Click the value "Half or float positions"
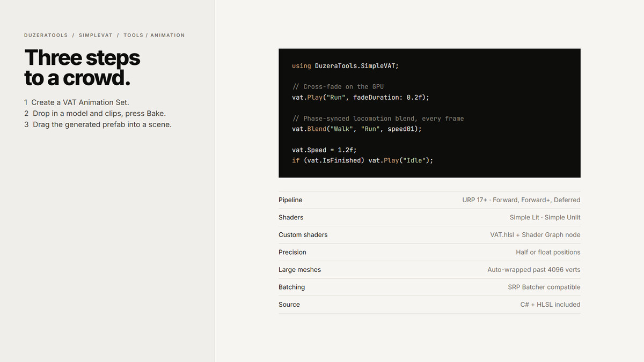Image resolution: width=644 pixels, height=362 pixels. (x=548, y=253)
